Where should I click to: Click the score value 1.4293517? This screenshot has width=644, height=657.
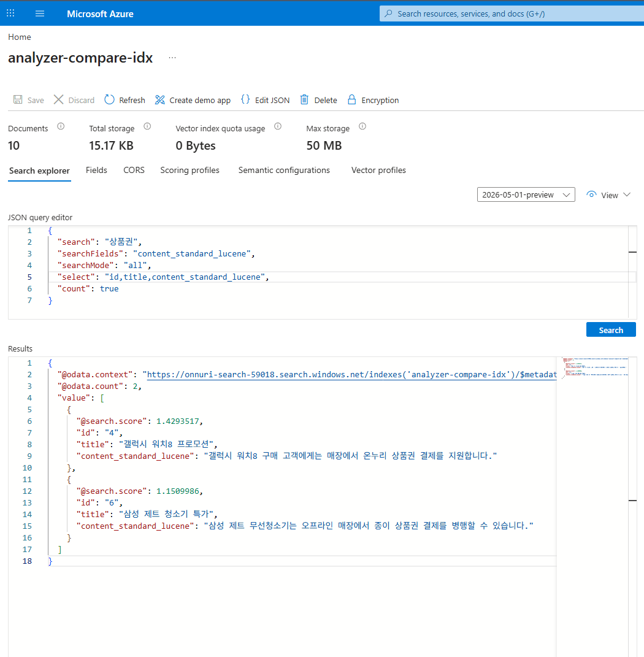(178, 421)
